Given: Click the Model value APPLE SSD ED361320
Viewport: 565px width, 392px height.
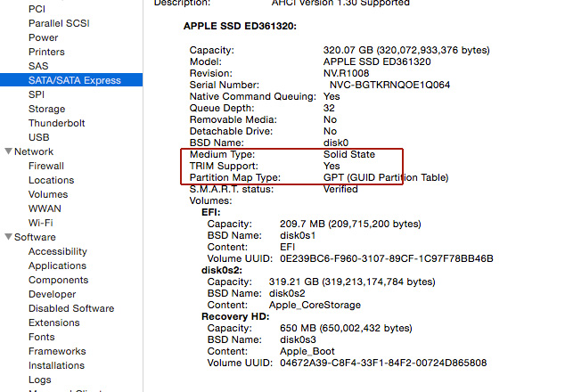Looking at the screenshot, I should click(x=377, y=61).
